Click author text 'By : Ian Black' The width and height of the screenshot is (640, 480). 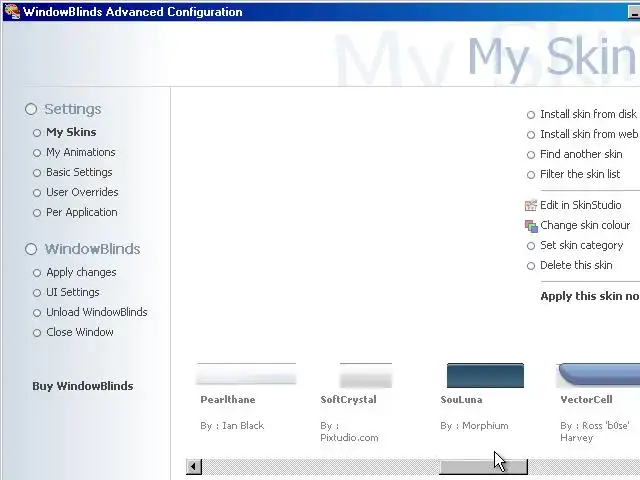coord(232,426)
